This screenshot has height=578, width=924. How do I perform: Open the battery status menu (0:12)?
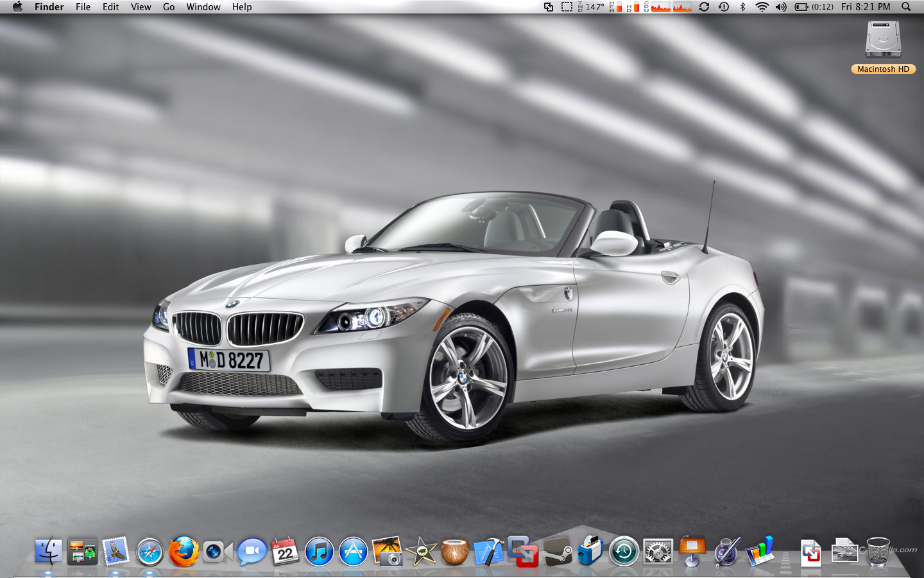814,7
